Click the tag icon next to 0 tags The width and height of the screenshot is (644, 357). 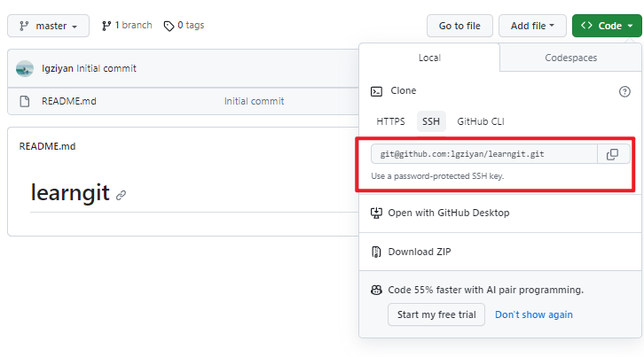tap(169, 26)
